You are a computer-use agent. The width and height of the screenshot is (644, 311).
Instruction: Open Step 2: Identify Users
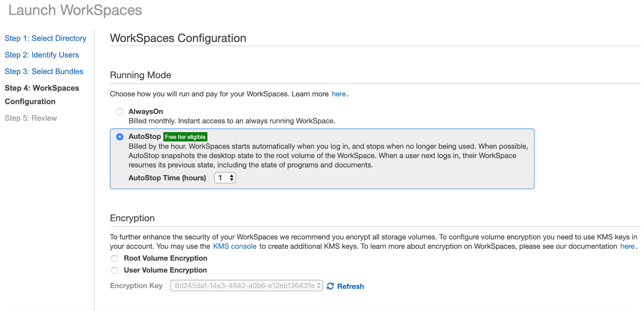[42, 55]
